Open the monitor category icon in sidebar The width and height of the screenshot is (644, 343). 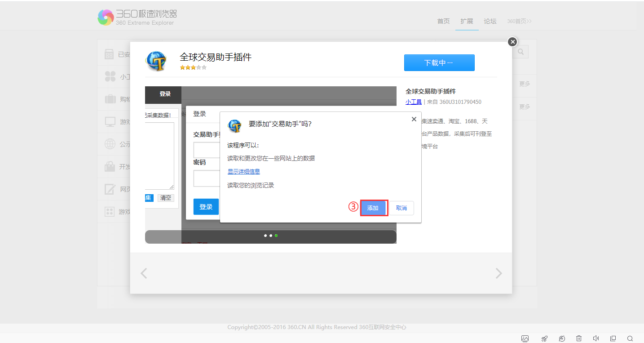tap(110, 121)
